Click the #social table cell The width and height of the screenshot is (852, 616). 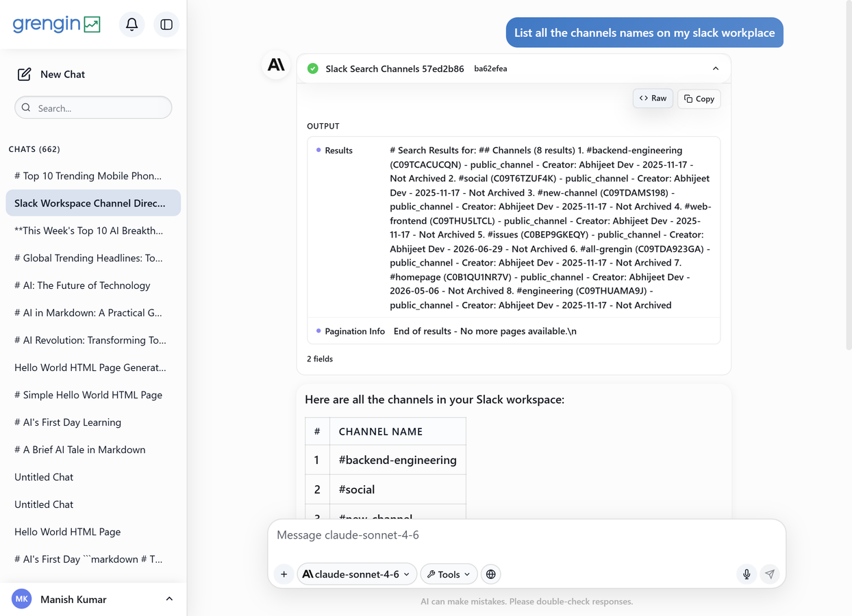point(397,489)
